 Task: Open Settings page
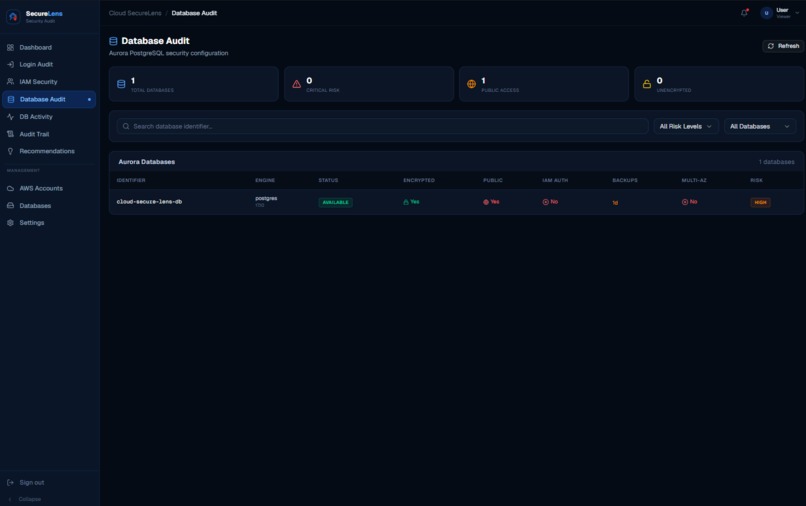tap(49, 223)
